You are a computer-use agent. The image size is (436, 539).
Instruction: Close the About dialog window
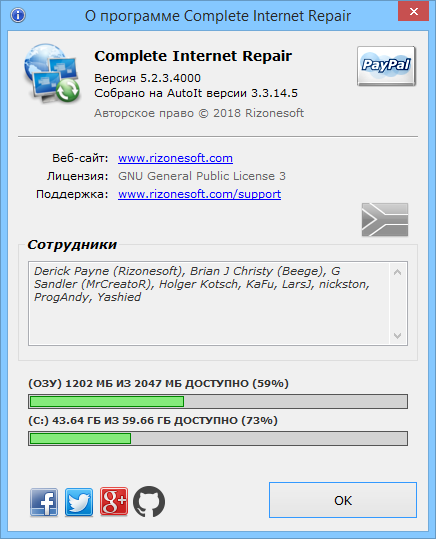coord(414,11)
